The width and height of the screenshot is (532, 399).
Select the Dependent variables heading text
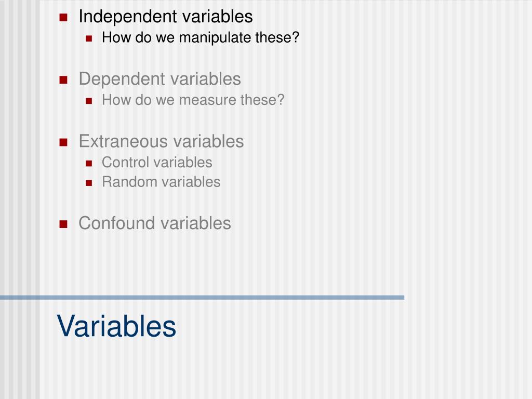[160, 79]
